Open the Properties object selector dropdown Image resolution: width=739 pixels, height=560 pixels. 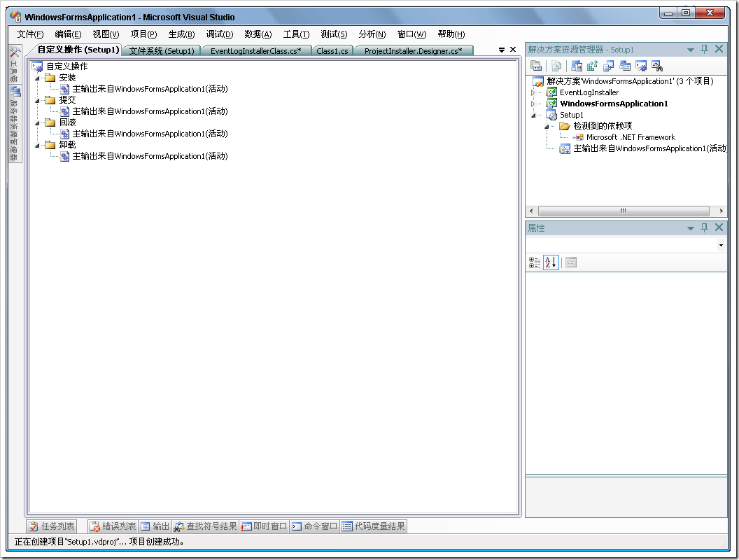pyautogui.click(x=721, y=245)
